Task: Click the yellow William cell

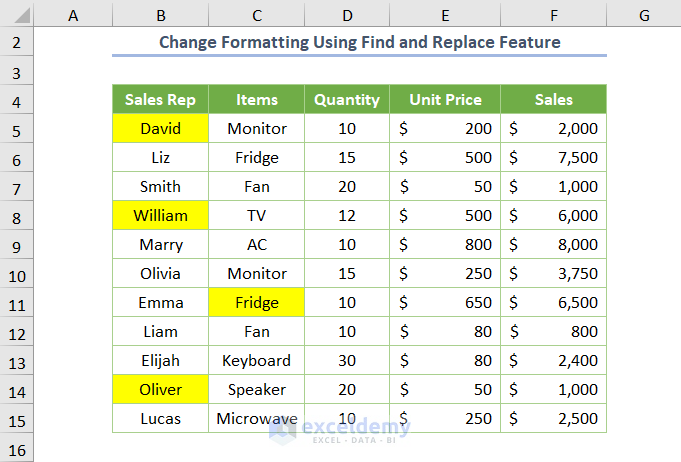Action: point(160,216)
